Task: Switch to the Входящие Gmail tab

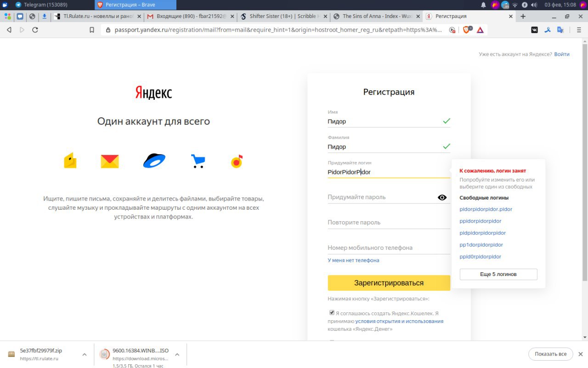Action: [x=190, y=16]
